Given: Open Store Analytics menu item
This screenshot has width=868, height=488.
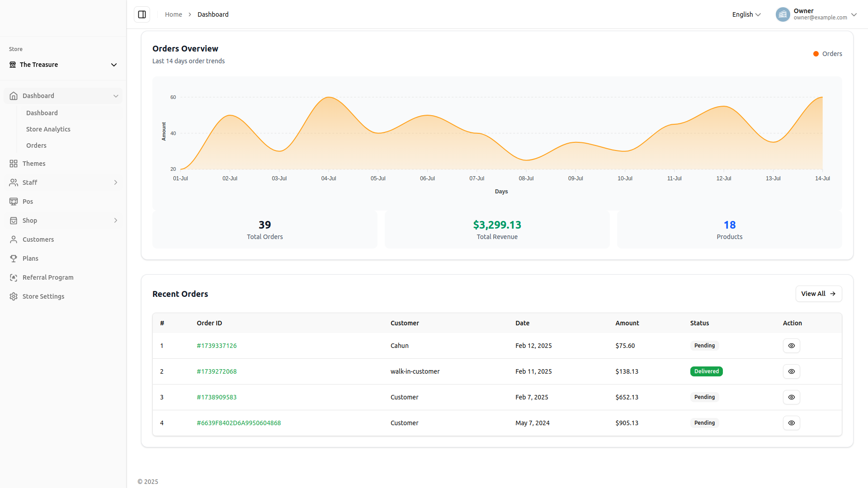Looking at the screenshot, I should (48, 129).
